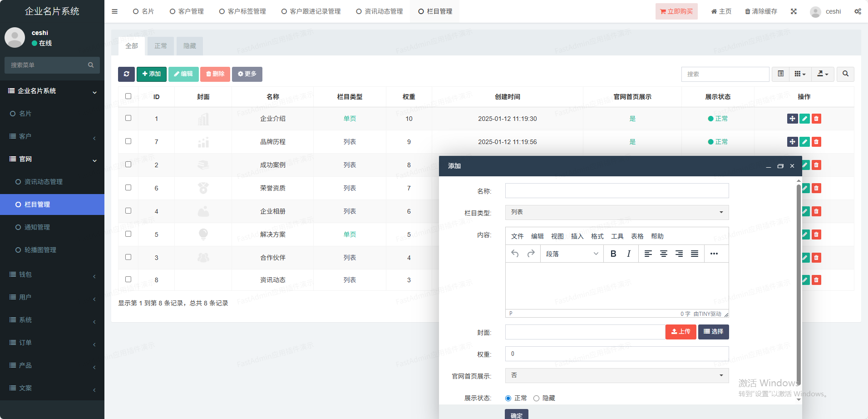The height and width of the screenshot is (419, 868).
Task: Click the drag-sort icon for 企业介绍 row
Action: 792,119
